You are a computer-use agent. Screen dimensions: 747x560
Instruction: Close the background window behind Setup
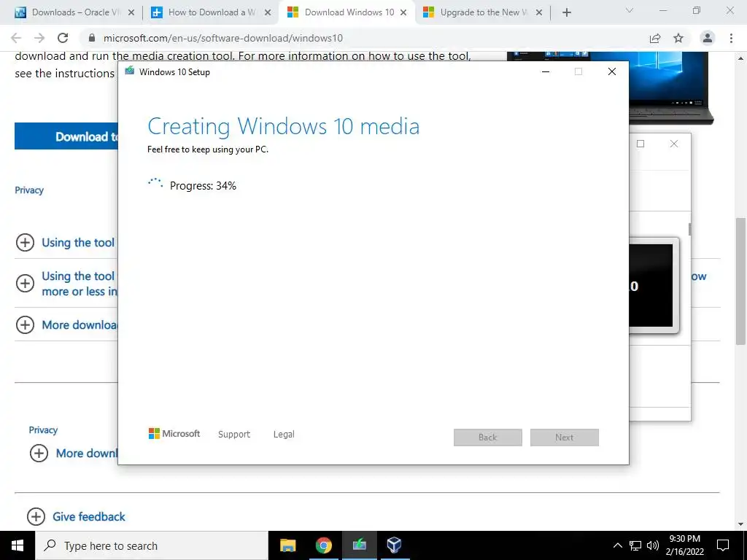point(673,144)
